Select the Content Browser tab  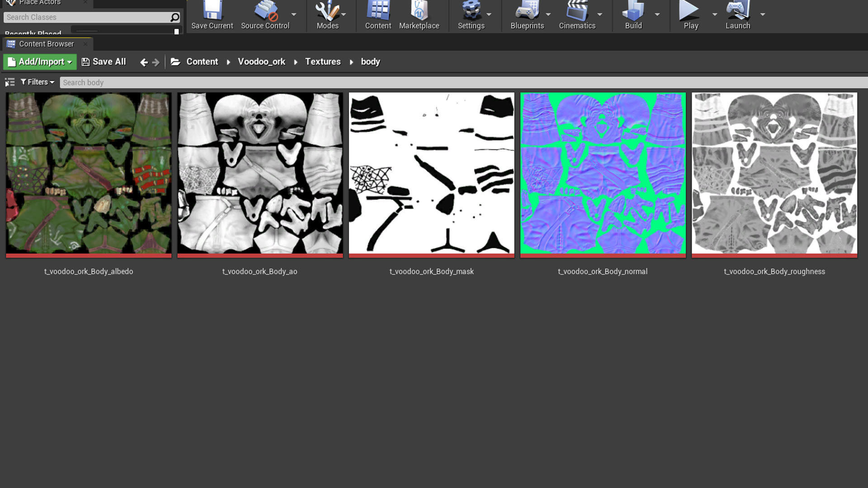(x=46, y=44)
